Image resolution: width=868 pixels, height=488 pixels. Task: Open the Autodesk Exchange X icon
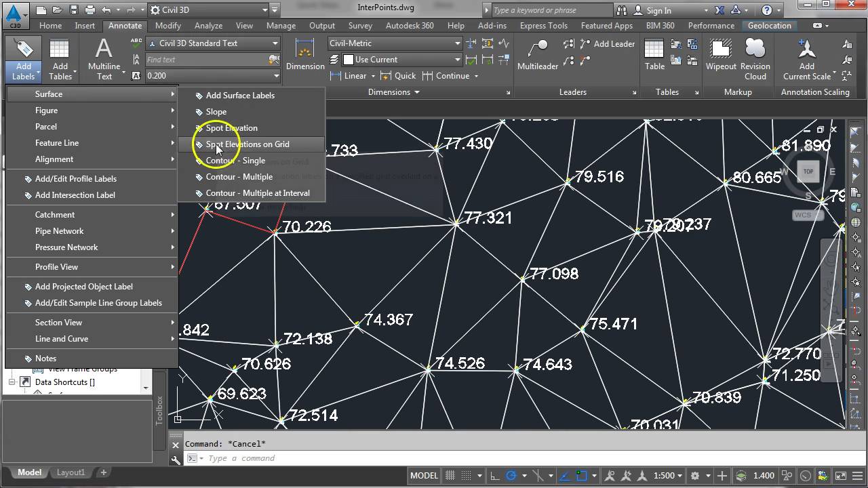[x=720, y=10]
